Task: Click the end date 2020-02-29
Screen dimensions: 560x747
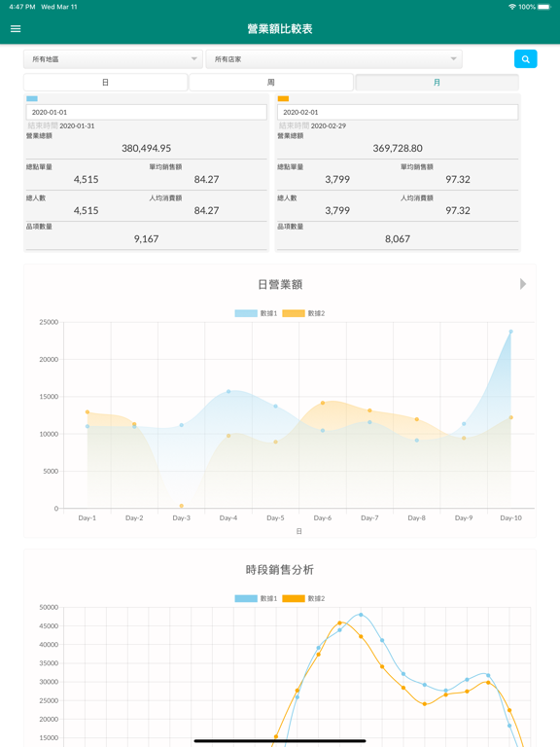Action: coord(329,125)
